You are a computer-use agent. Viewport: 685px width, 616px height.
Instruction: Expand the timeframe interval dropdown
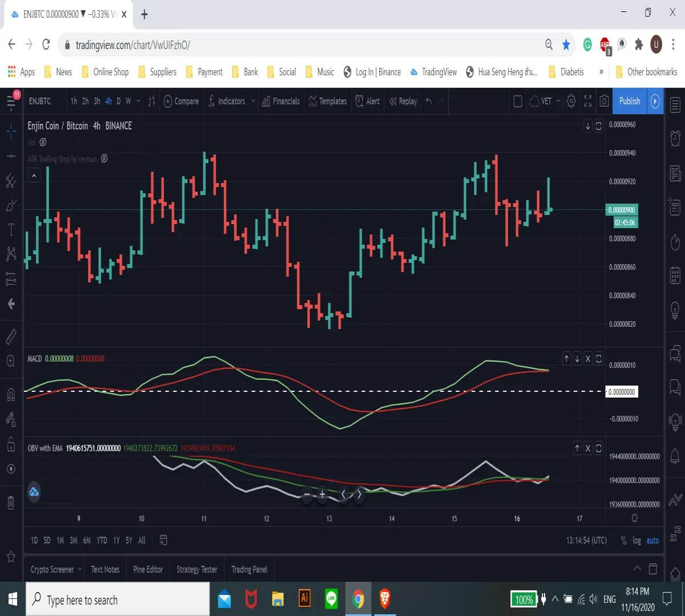(x=138, y=101)
